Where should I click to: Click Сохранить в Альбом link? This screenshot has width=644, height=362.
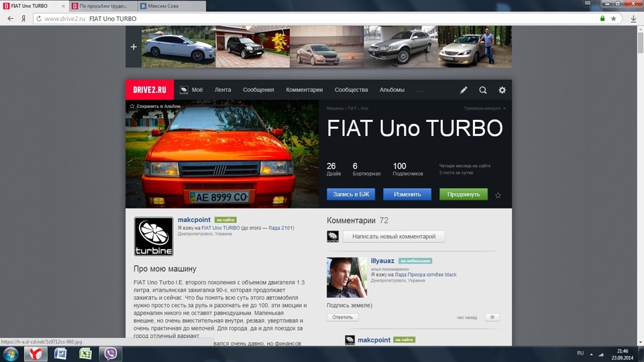[x=155, y=107]
